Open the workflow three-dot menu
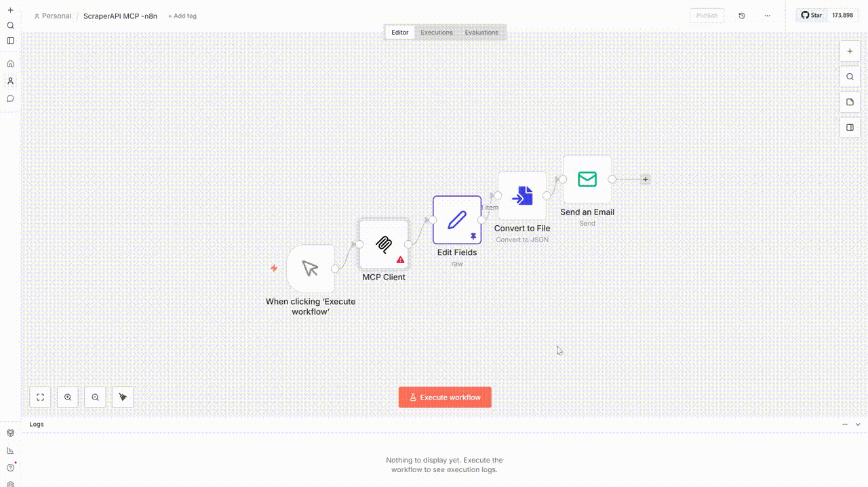Viewport: 868px width, 487px height. [x=767, y=16]
